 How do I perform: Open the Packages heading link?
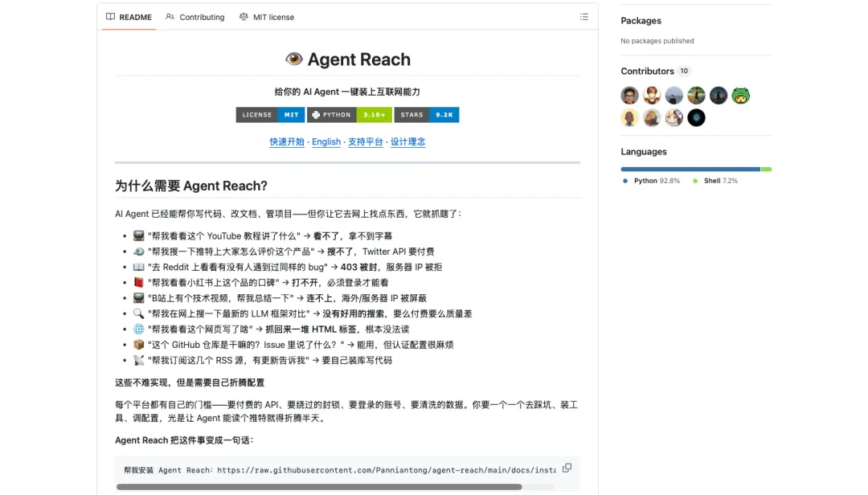pos(641,20)
